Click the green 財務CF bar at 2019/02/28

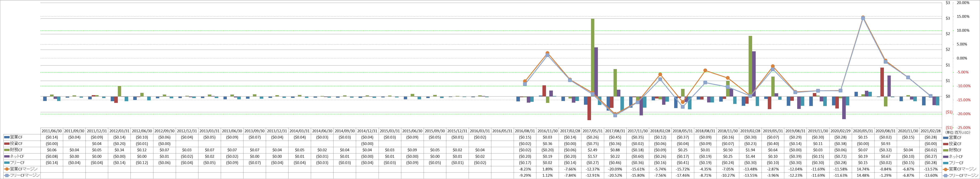pos(751,66)
